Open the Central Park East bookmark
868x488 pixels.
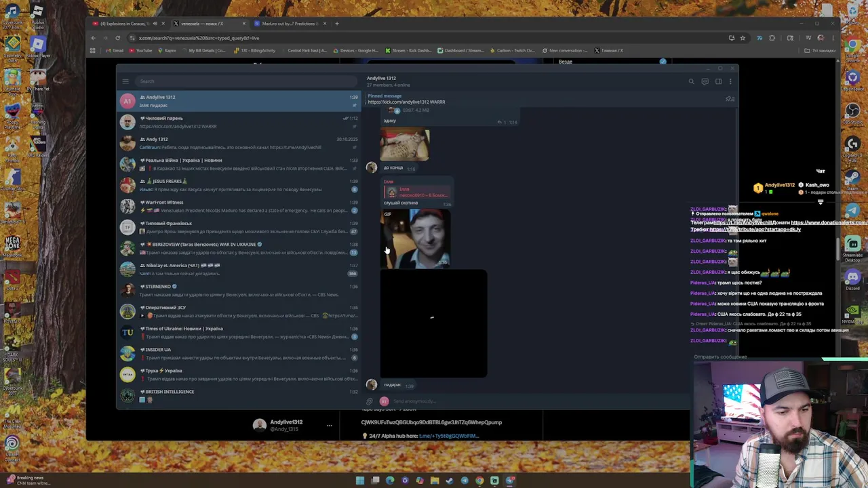tap(304, 50)
